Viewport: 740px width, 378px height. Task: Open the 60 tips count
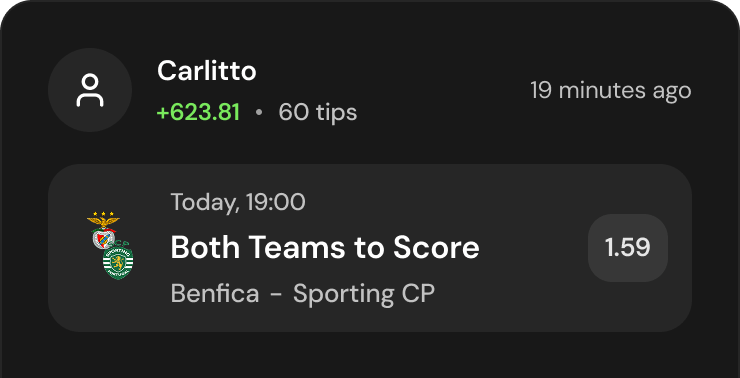click(x=318, y=113)
